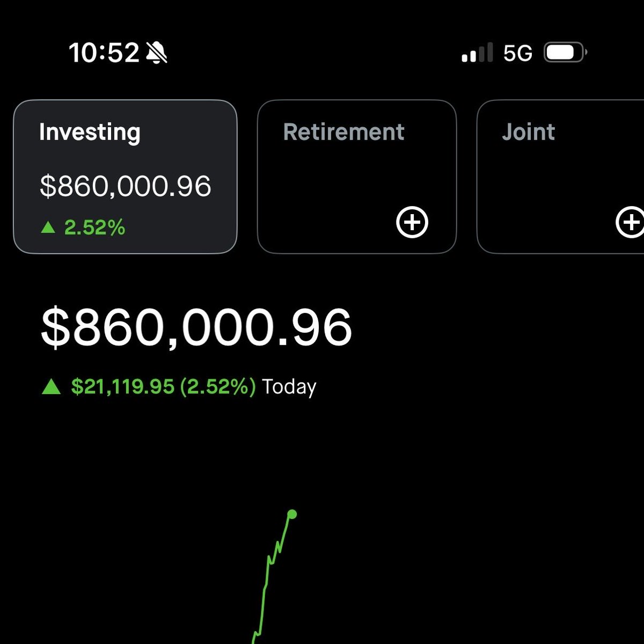Screen dimensions: 644x644
Task: Tap the large $860,000.96 portfolio value
Action: 196,327
